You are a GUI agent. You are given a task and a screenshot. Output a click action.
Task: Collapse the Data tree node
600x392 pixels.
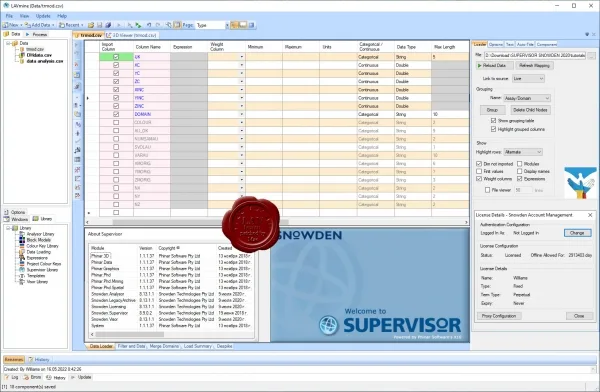(x=8, y=43)
